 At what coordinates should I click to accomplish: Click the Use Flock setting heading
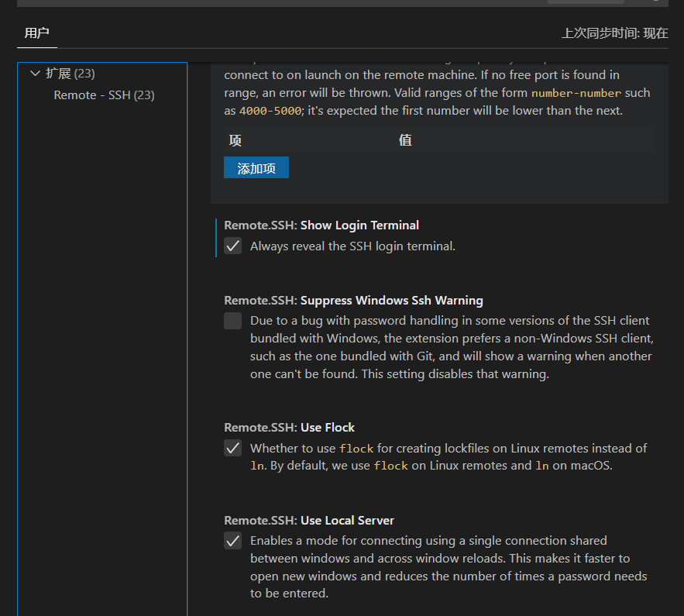point(289,428)
